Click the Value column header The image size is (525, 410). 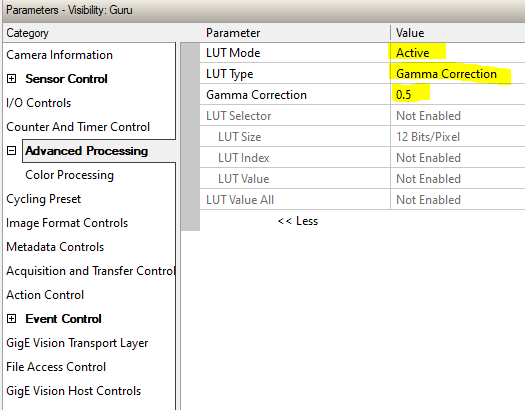457,33
